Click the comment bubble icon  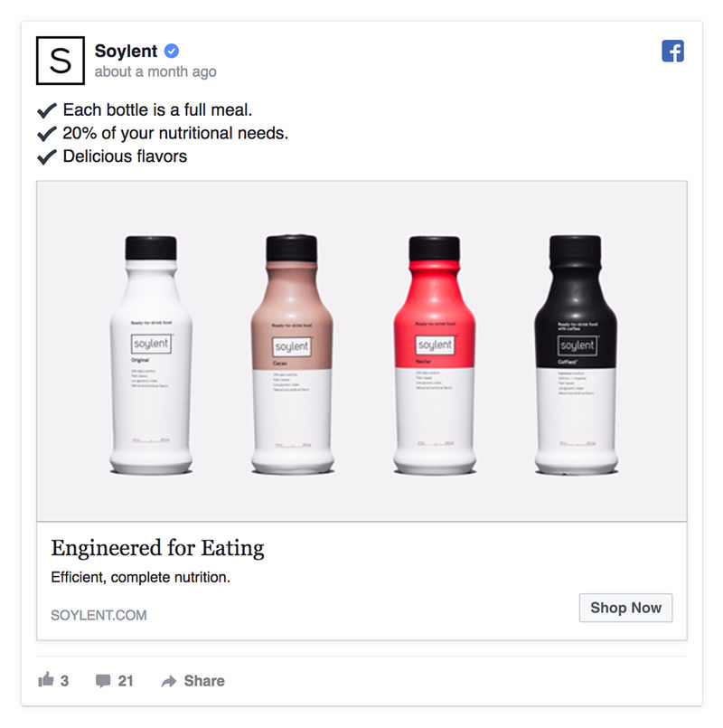tap(103, 681)
